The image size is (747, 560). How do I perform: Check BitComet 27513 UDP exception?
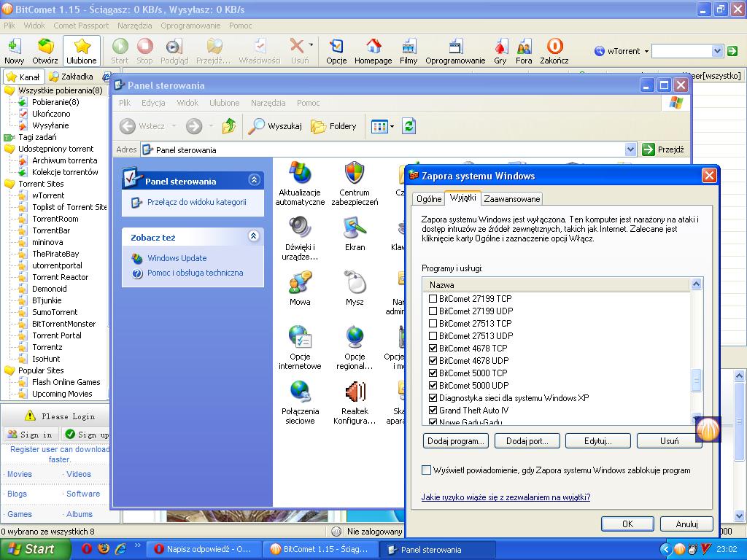coord(433,336)
